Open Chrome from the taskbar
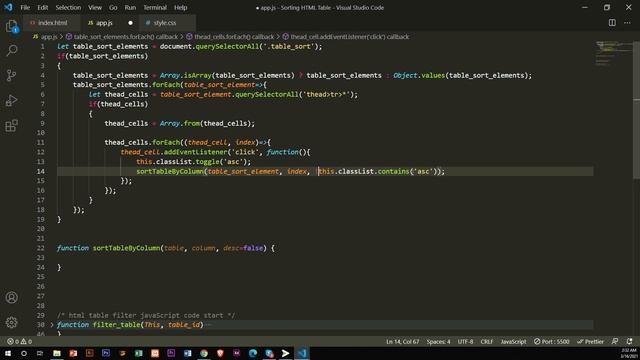The width and height of the screenshot is (640, 360). coord(204,353)
